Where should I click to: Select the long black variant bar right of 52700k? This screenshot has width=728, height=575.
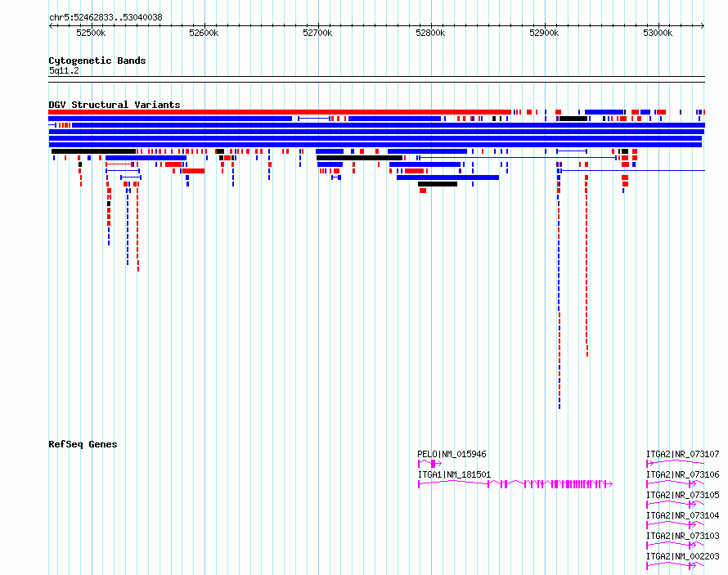coord(359,158)
